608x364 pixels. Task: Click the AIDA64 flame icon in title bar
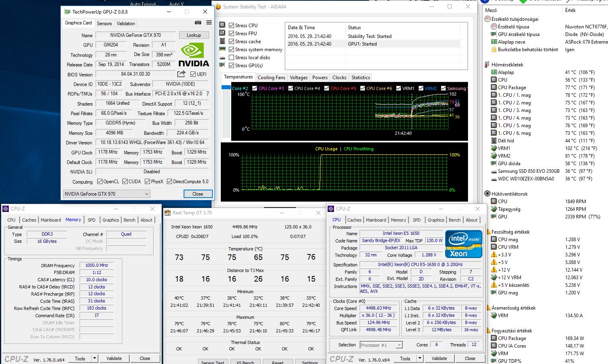(x=218, y=7)
